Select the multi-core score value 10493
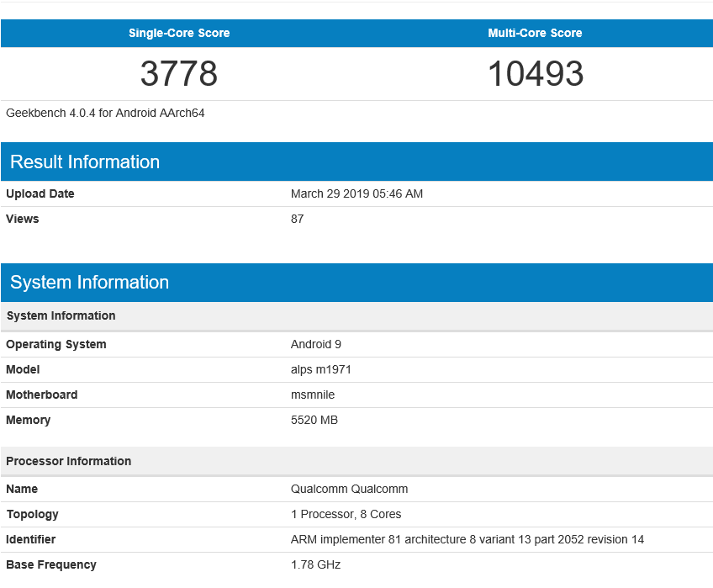This screenshot has height=588, width=713. click(x=536, y=74)
